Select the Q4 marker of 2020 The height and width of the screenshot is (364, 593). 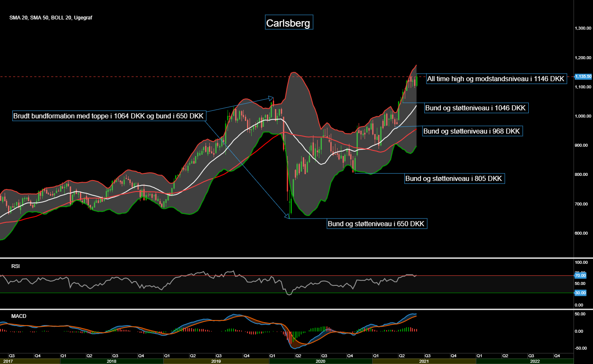[350, 356]
